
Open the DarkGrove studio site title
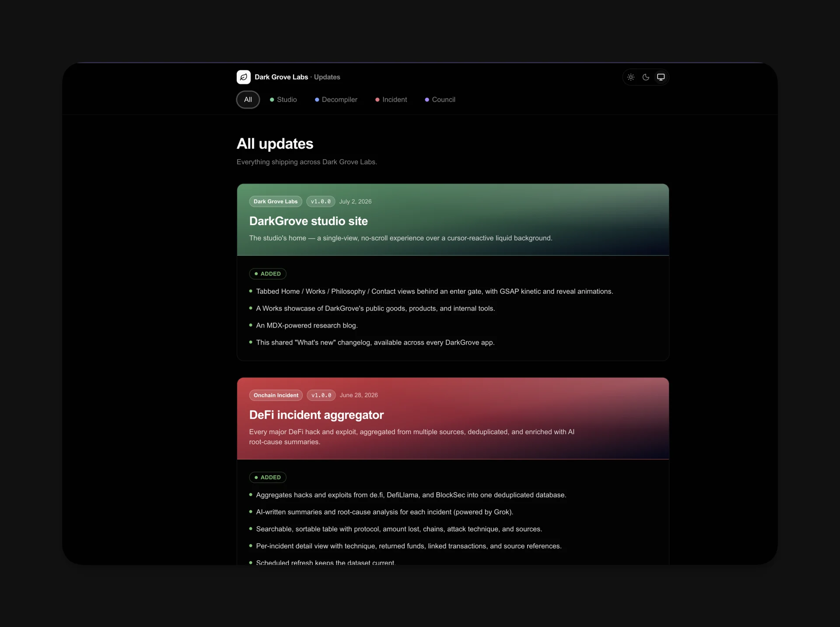click(308, 221)
